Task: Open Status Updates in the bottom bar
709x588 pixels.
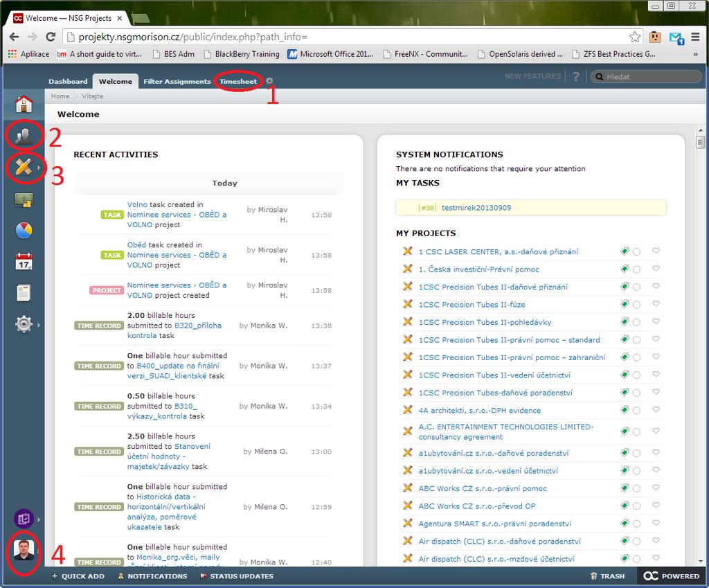Action: click(x=237, y=576)
